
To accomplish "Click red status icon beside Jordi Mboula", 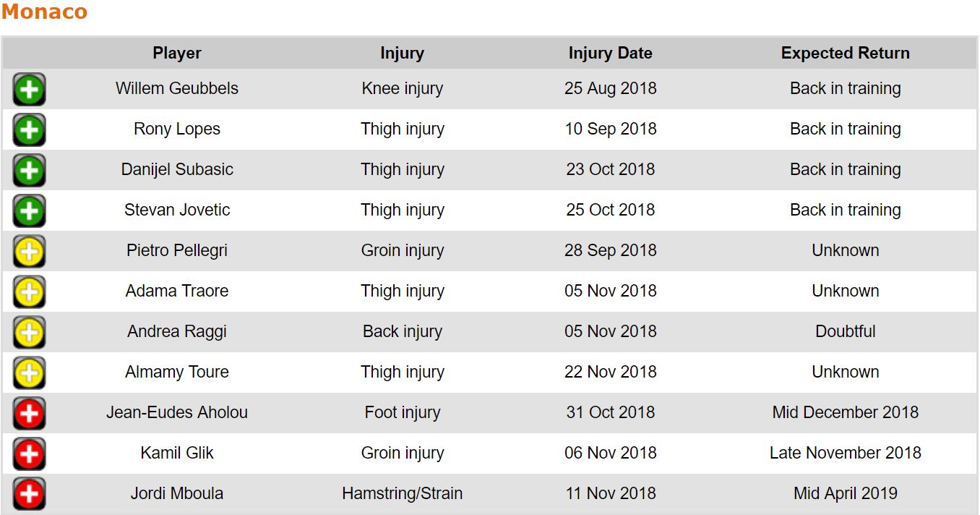I will 29,495.
